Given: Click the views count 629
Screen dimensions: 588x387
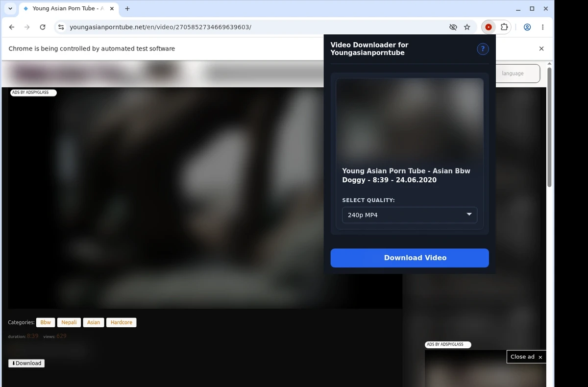Looking at the screenshot, I should pyautogui.click(x=61, y=336).
